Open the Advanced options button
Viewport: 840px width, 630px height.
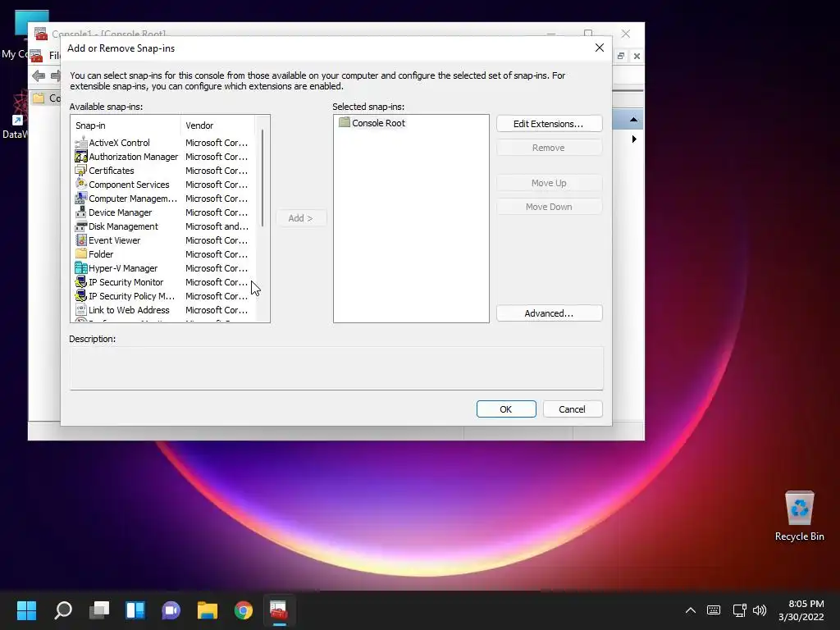coord(549,313)
